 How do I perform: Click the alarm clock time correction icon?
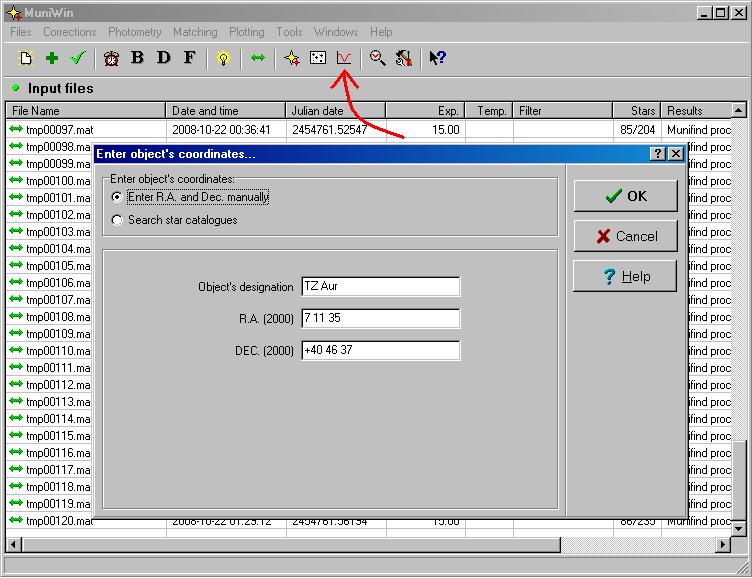tap(111, 58)
